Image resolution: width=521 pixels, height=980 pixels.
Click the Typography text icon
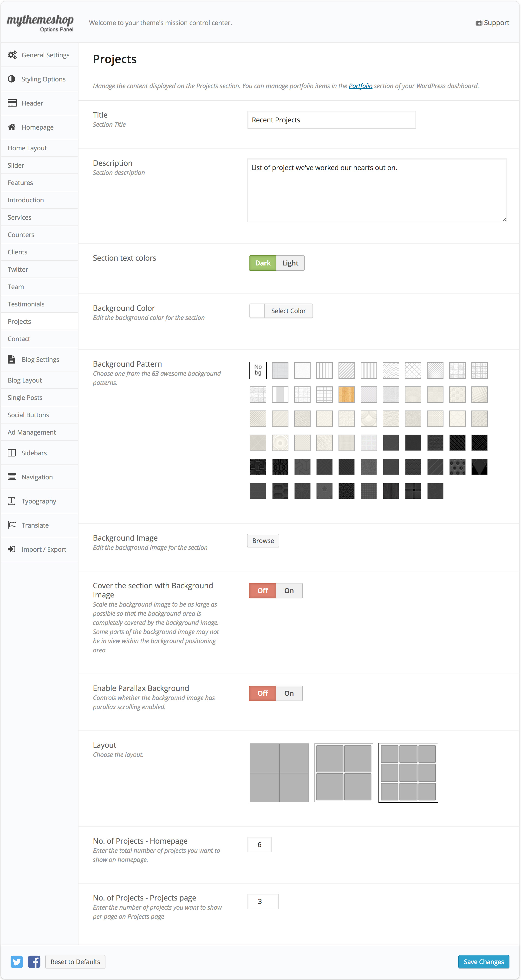12,501
